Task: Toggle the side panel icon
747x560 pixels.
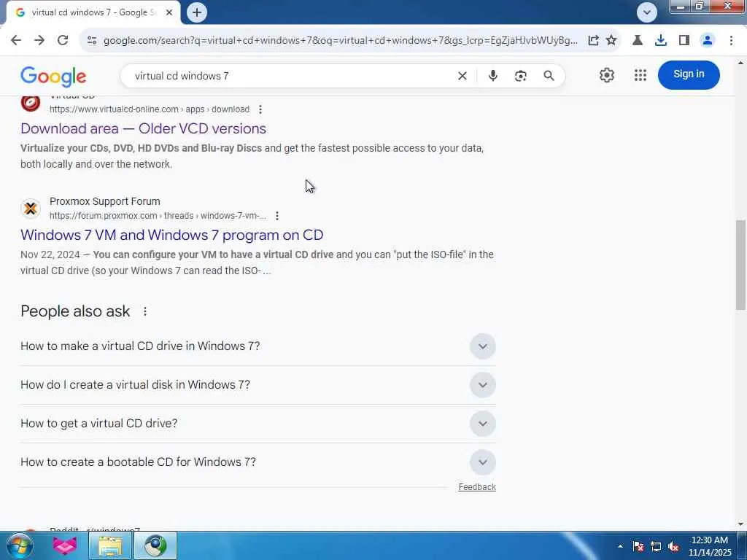Action: click(684, 41)
